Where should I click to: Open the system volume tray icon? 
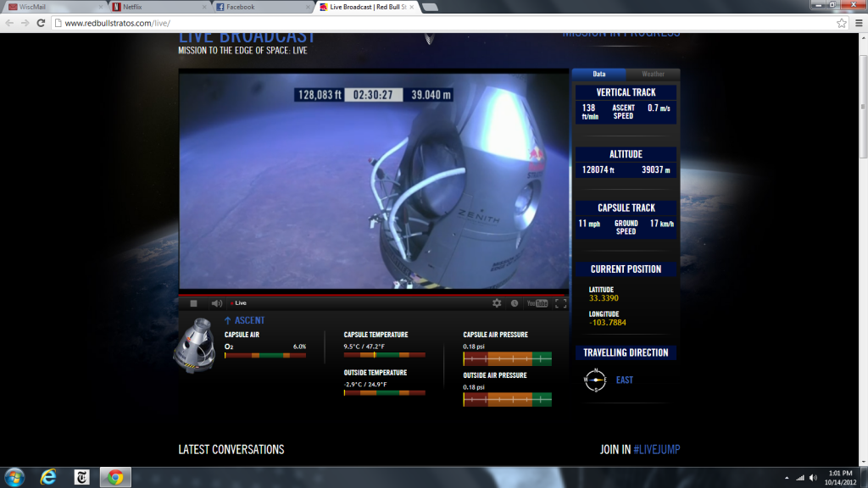pos(813,478)
